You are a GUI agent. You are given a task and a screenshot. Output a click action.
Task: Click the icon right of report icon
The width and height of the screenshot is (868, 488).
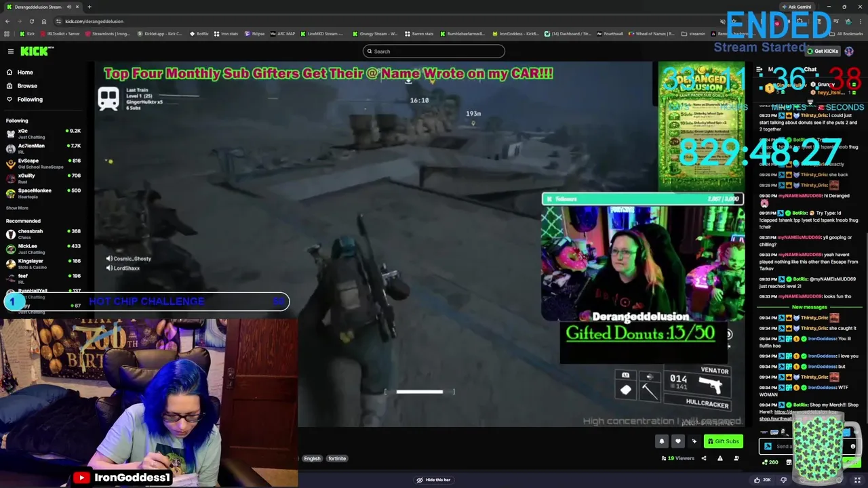pos(736,458)
